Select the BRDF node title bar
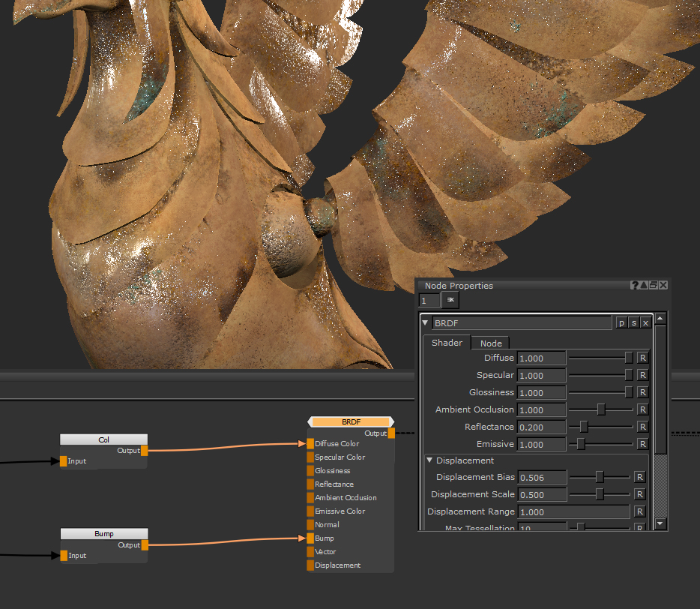This screenshot has height=609, width=700. [x=351, y=422]
